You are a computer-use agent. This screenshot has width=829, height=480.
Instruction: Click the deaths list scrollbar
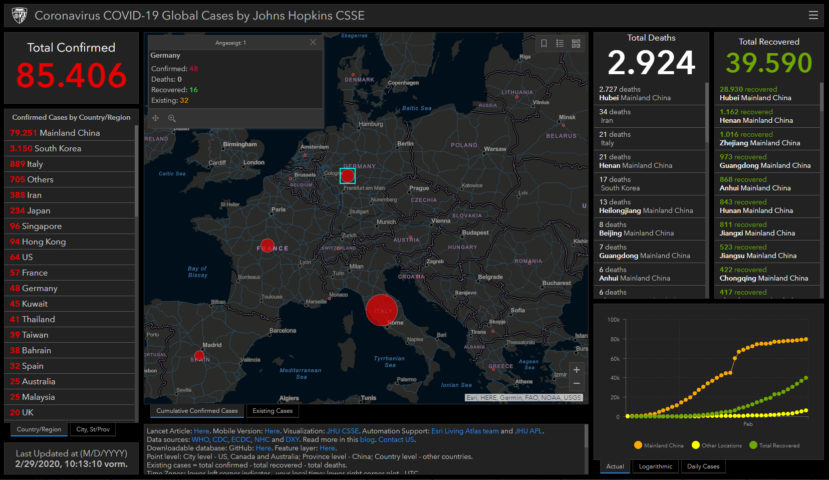click(707, 115)
